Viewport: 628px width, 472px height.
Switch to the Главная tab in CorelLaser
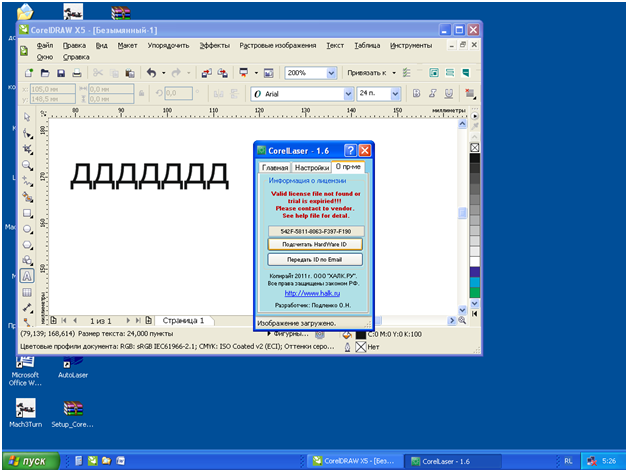point(275,167)
